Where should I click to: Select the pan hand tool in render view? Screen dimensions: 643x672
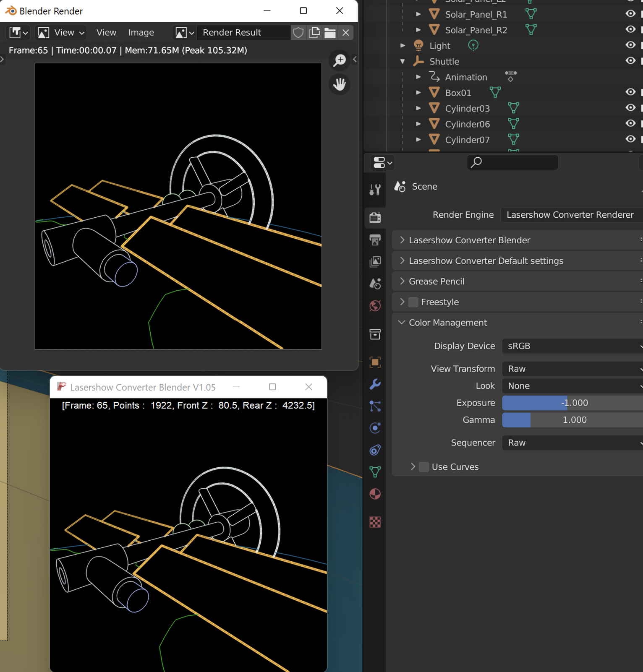tap(339, 84)
